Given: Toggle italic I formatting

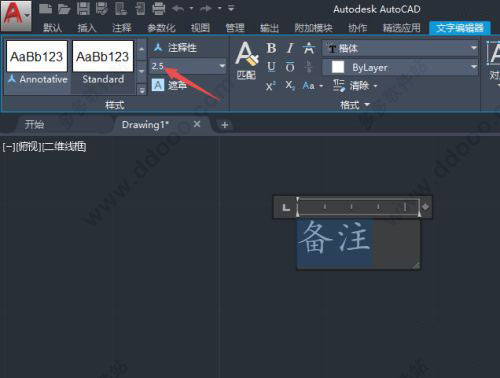Looking at the screenshot, I should point(290,48).
